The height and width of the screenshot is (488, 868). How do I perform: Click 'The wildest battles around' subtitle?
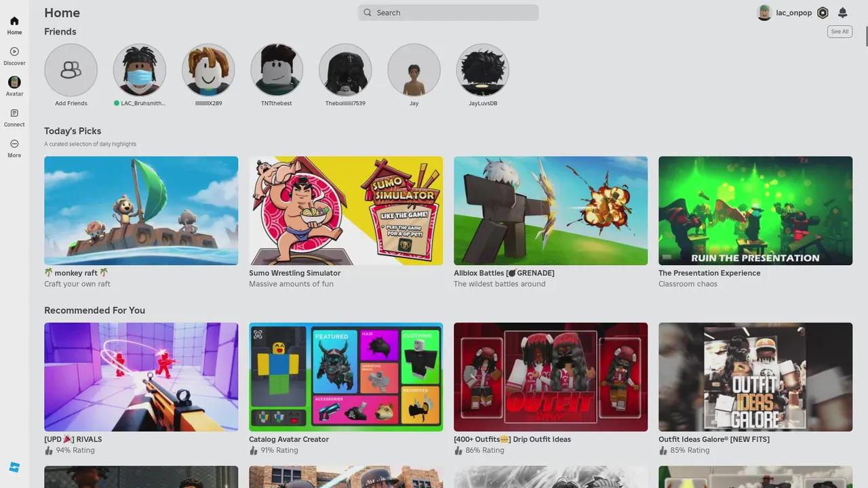coord(500,284)
